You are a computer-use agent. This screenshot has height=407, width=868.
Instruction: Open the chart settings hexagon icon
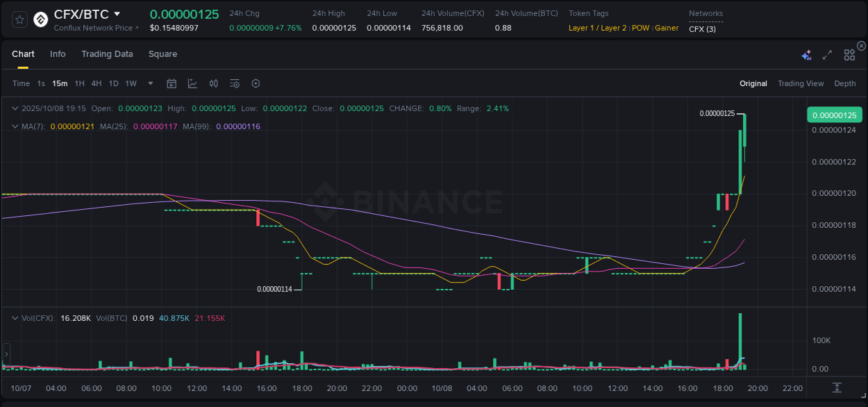pyautogui.click(x=256, y=83)
